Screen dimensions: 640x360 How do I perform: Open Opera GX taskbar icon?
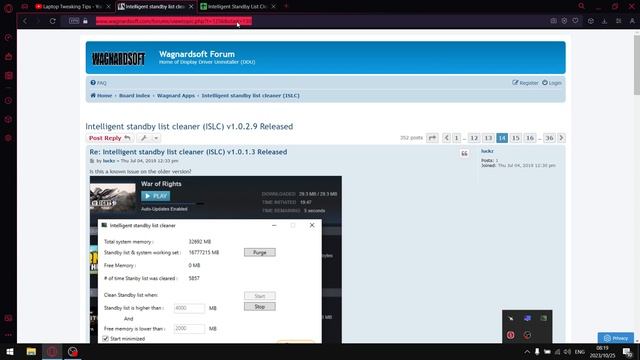pos(52,351)
